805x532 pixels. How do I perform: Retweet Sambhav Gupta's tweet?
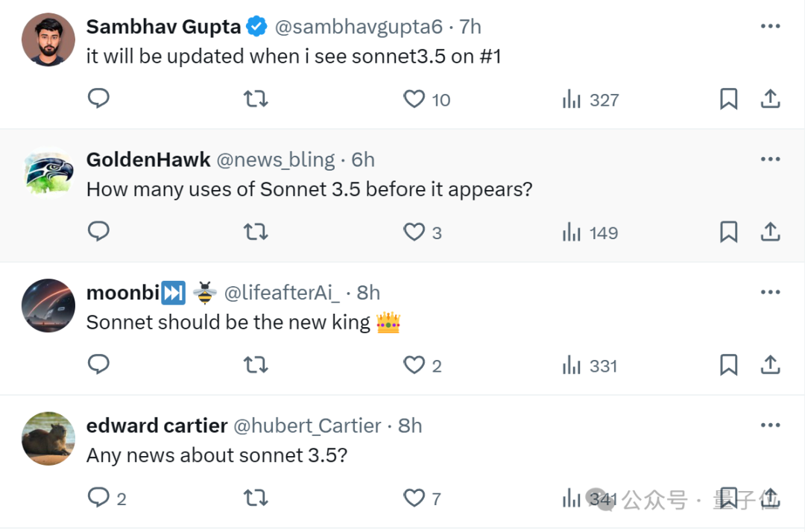[256, 99]
